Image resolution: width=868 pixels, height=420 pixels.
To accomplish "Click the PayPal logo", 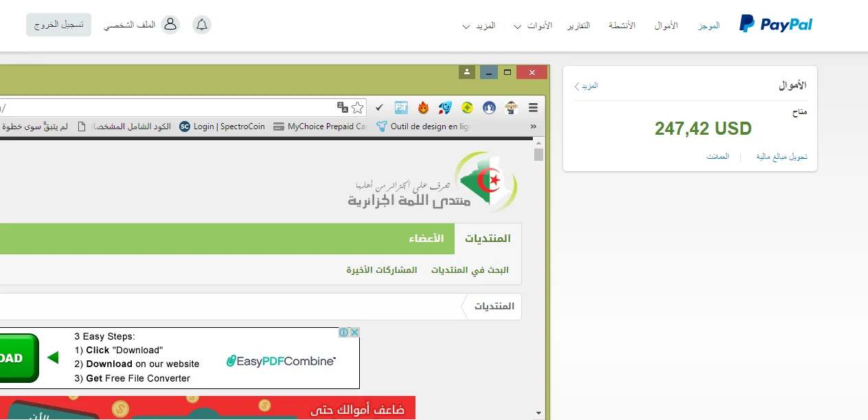I will click(x=776, y=25).
